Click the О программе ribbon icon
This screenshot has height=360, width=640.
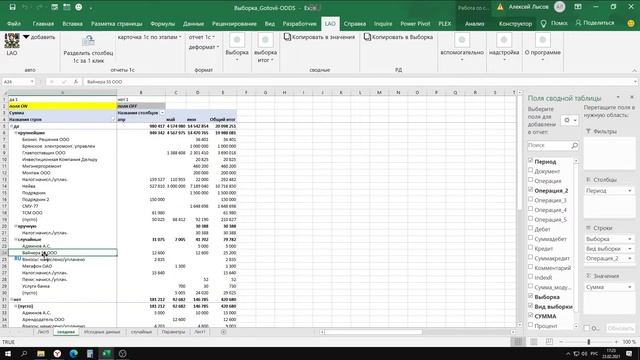click(x=542, y=40)
